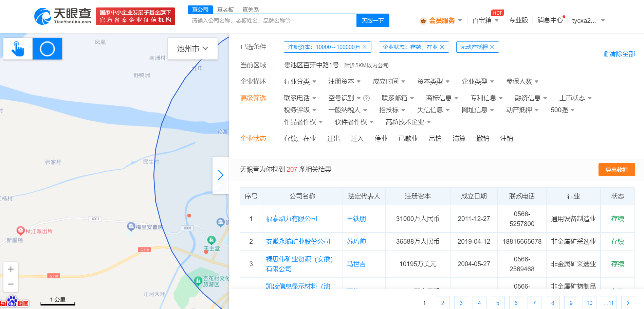
Task: Switch to the 查老板 tab
Action: (225, 10)
